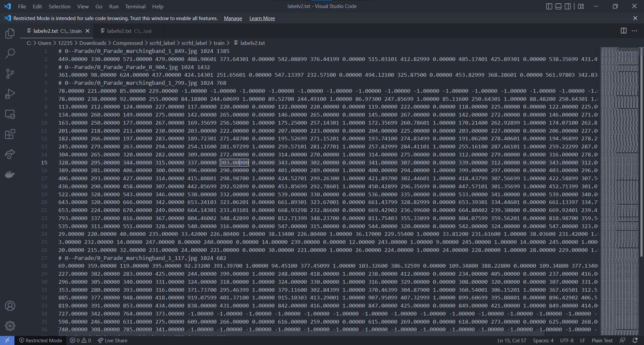The height and width of the screenshot is (345, 644).
Task: Open notifications bell in status bar
Action: 635,340
